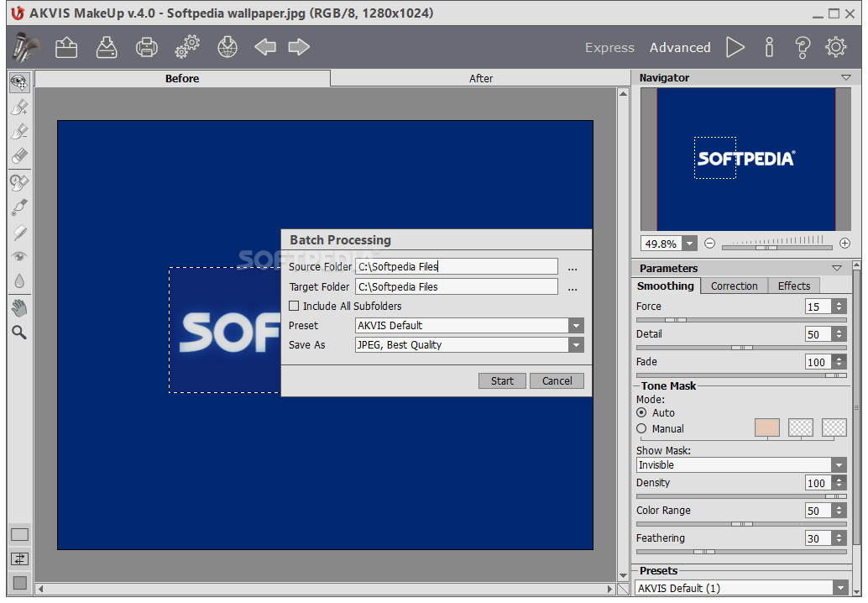Click the AKVIS MakeUp logo brush icon

pyautogui.click(x=27, y=47)
